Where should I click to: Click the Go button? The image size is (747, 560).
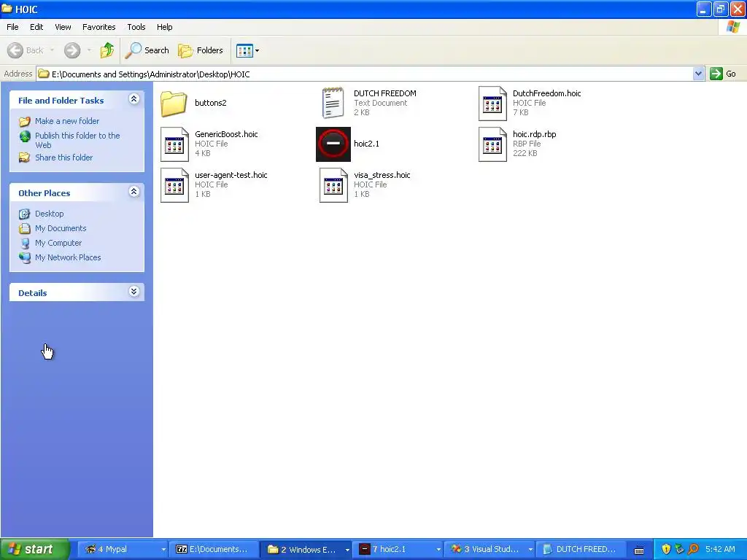723,74
